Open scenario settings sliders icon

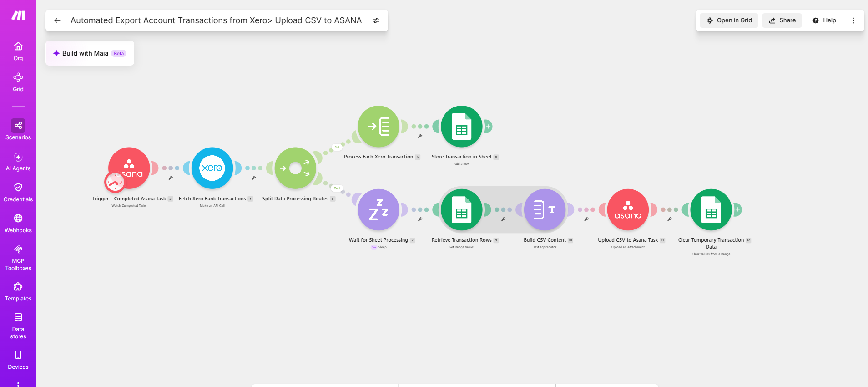376,20
